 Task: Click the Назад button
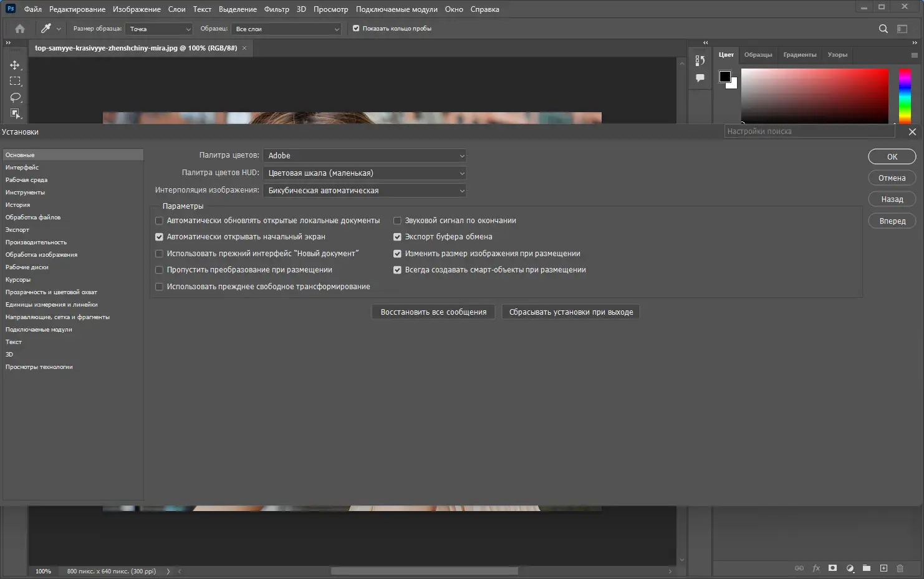tap(892, 199)
